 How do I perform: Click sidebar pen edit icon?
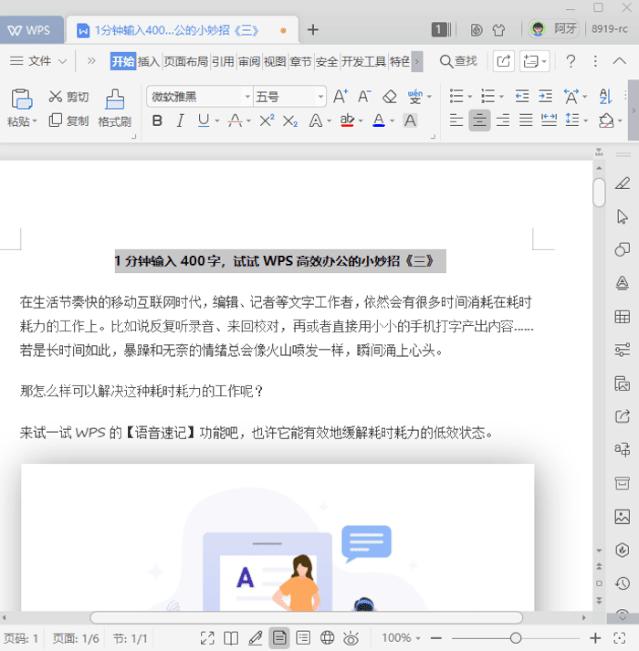click(x=622, y=183)
